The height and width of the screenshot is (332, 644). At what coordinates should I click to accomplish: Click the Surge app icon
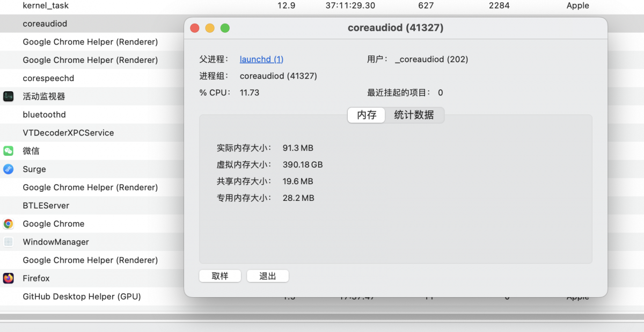[8, 169]
